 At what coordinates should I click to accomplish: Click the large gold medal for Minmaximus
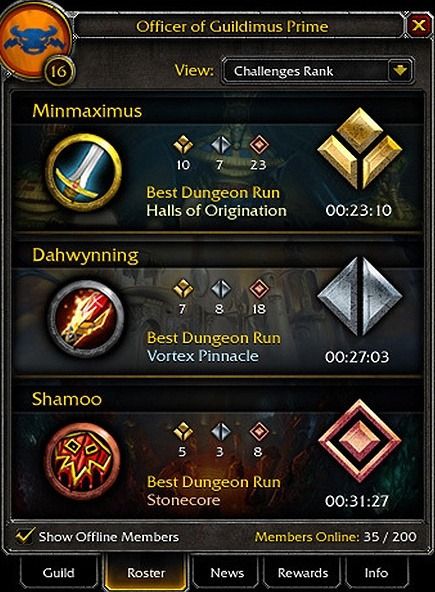[x=360, y=148]
